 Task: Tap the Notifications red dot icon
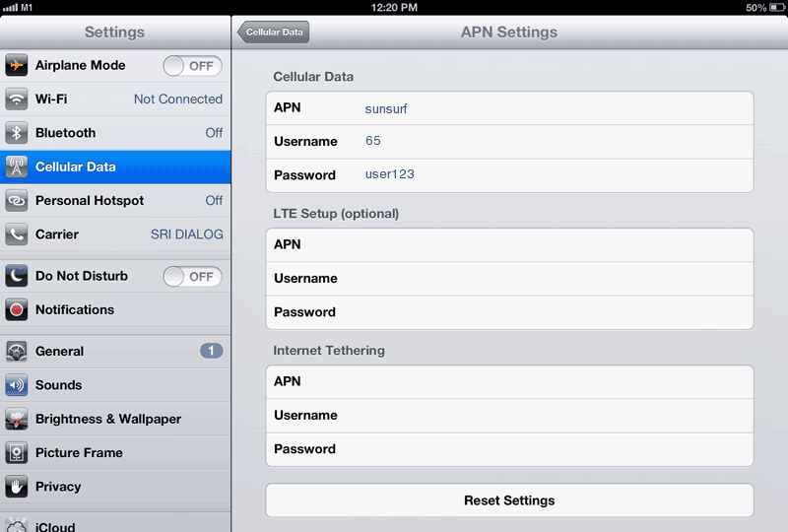click(x=16, y=309)
